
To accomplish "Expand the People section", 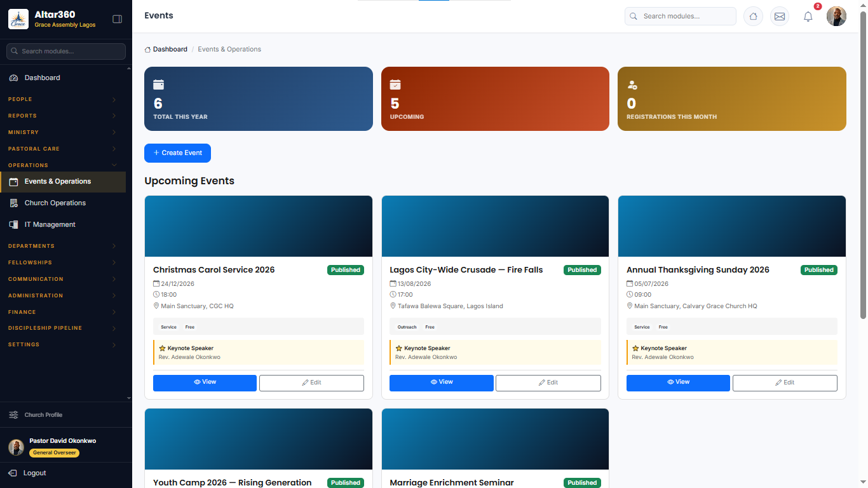I will [x=63, y=99].
